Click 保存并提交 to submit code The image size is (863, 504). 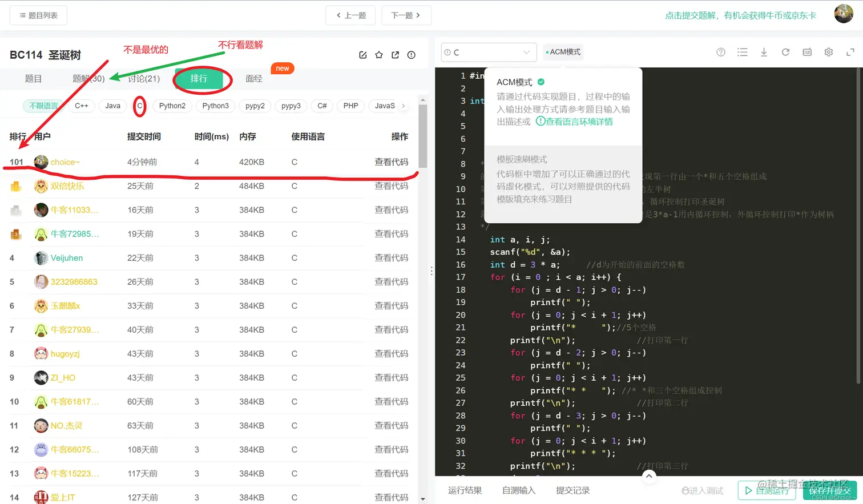pos(829,490)
